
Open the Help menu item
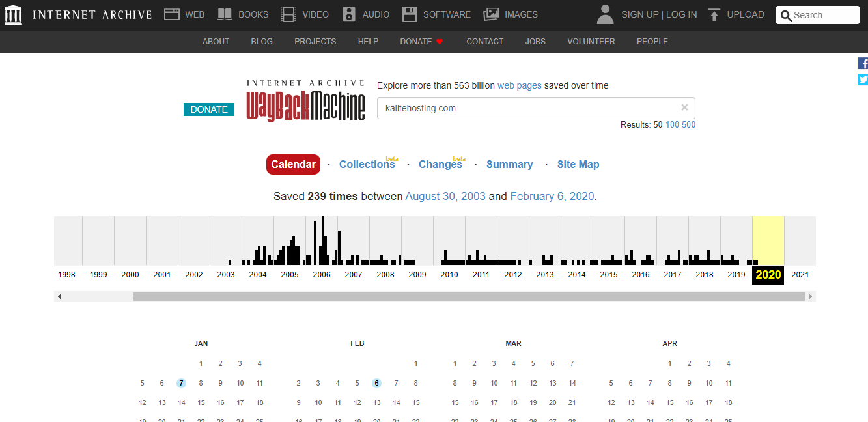point(368,41)
